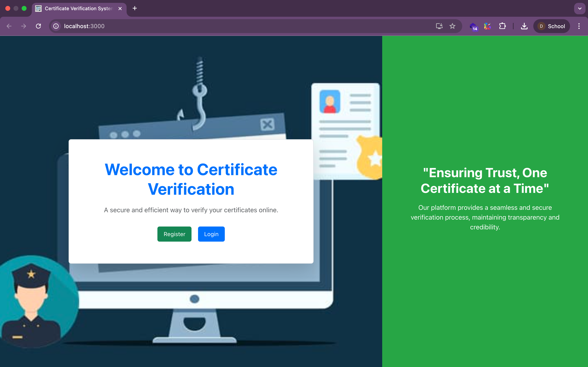Expand the tab search chevron
Image resolution: width=588 pixels, height=367 pixels.
pyautogui.click(x=580, y=9)
